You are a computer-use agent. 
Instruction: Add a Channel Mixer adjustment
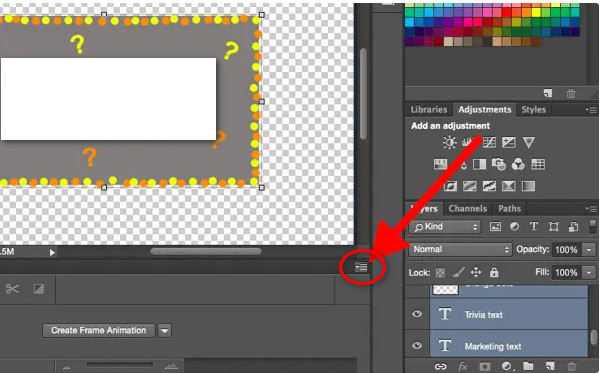518,164
